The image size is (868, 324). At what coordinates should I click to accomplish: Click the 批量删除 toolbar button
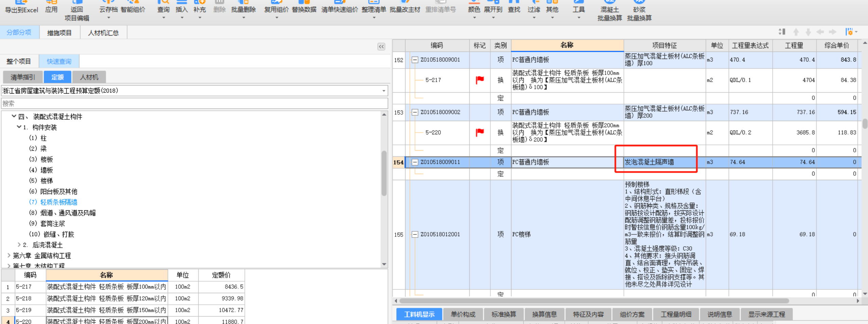[243, 9]
